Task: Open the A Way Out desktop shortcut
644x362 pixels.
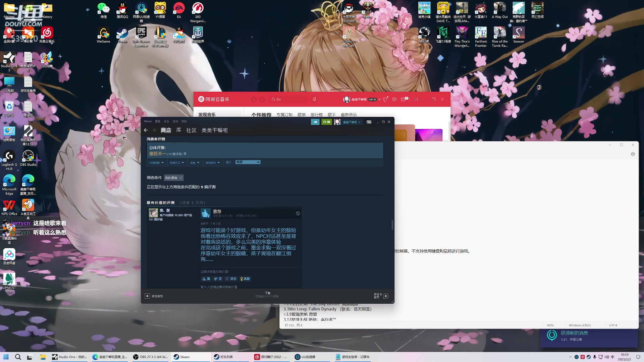Action: tap(499, 10)
